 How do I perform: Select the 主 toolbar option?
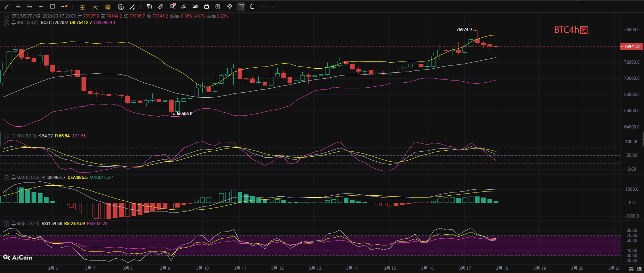(x=82, y=7)
